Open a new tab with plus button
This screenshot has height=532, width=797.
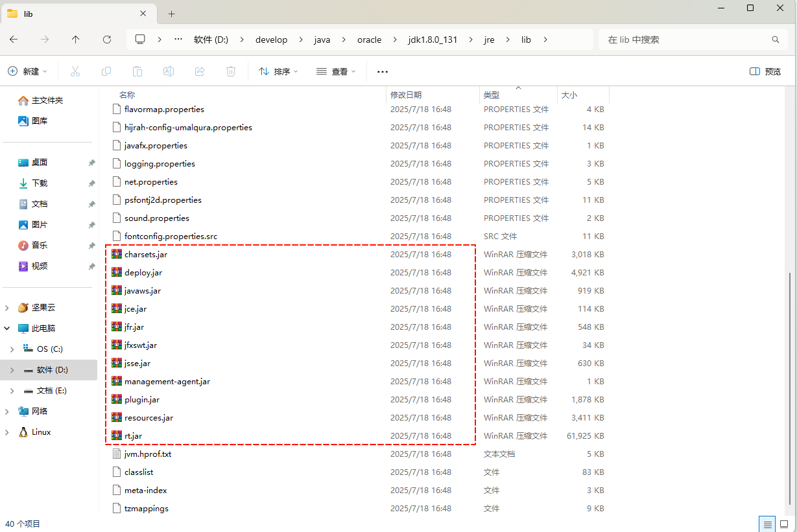coord(172,14)
